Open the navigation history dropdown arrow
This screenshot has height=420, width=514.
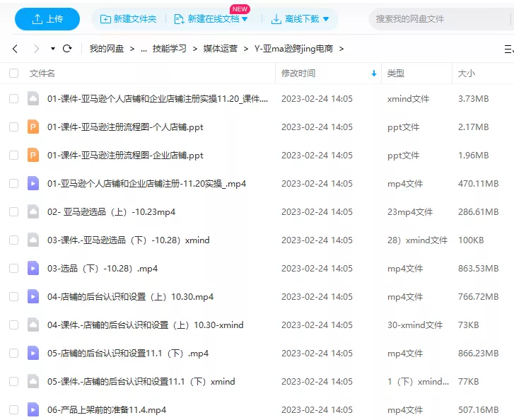pyautogui.click(x=53, y=49)
